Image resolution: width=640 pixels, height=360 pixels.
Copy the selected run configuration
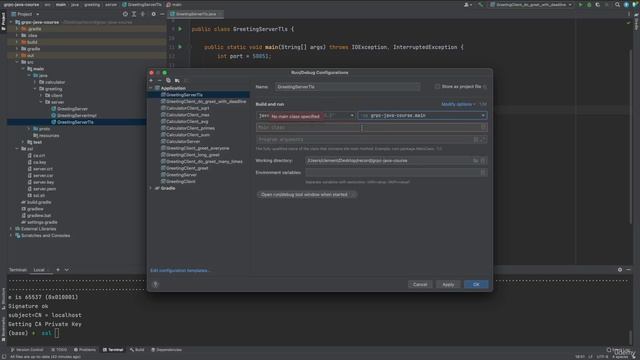tap(168, 80)
